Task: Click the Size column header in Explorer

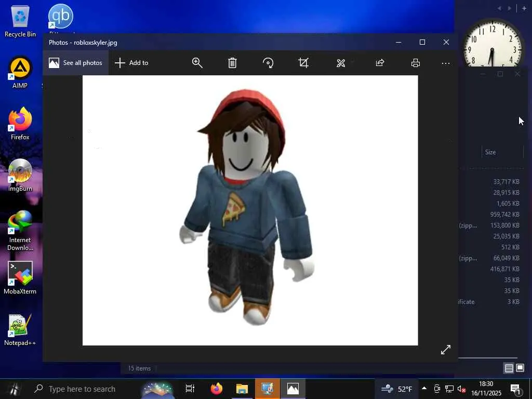Action: click(502, 152)
